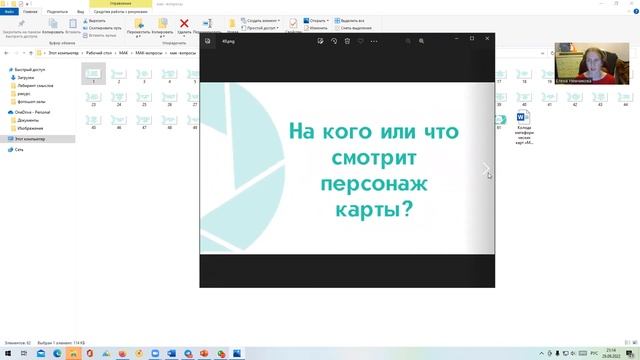Viewport: 640px width, 360px height.
Task: Open the File tab in Explorer
Action: click(9, 12)
